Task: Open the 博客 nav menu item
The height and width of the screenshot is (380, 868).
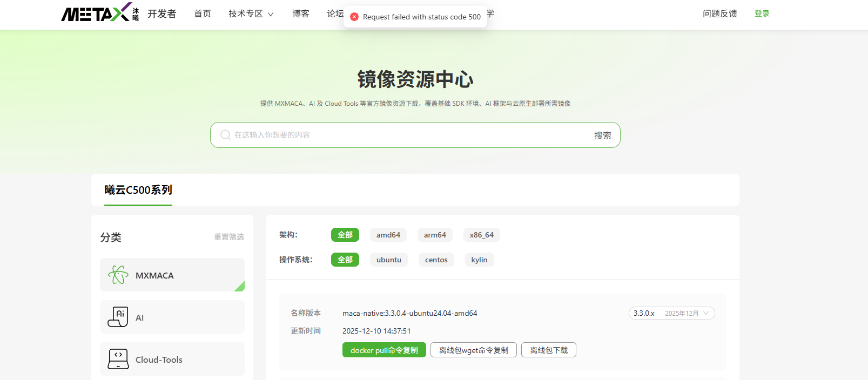Action: (x=300, y=13)
